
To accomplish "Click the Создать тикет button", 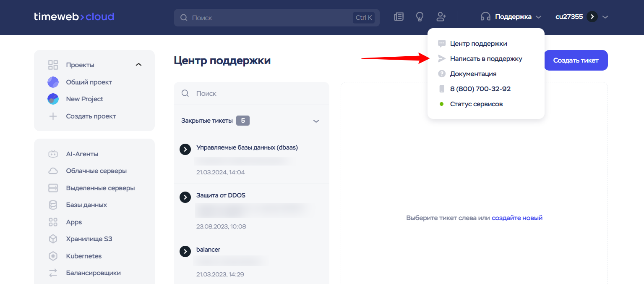I will 576,60.
